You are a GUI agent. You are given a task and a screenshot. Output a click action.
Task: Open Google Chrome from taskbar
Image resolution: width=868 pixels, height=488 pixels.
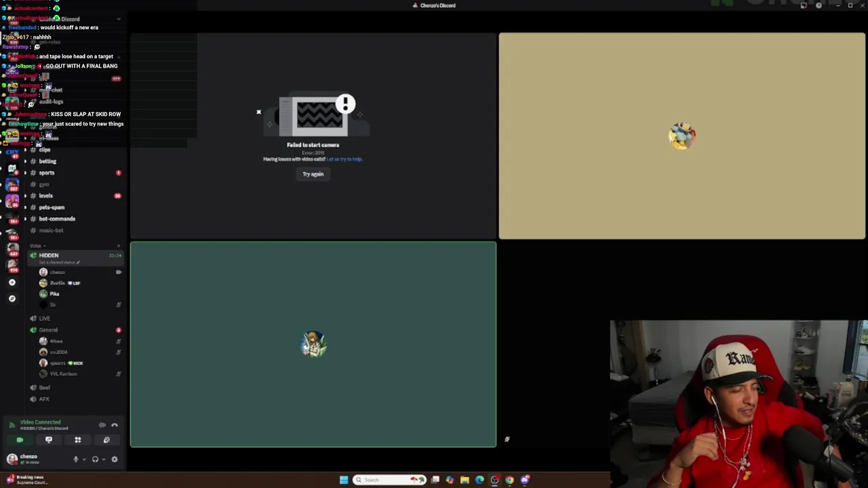pos(509,480)
